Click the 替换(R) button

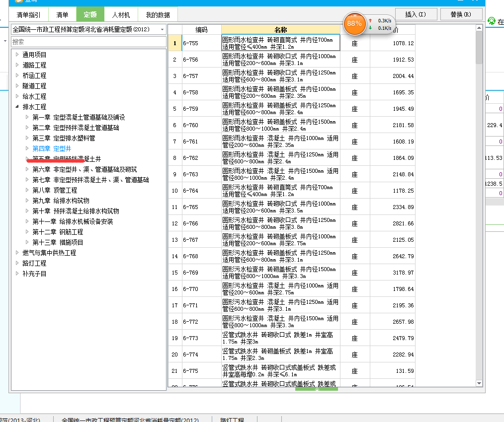[x=461, y=14]
